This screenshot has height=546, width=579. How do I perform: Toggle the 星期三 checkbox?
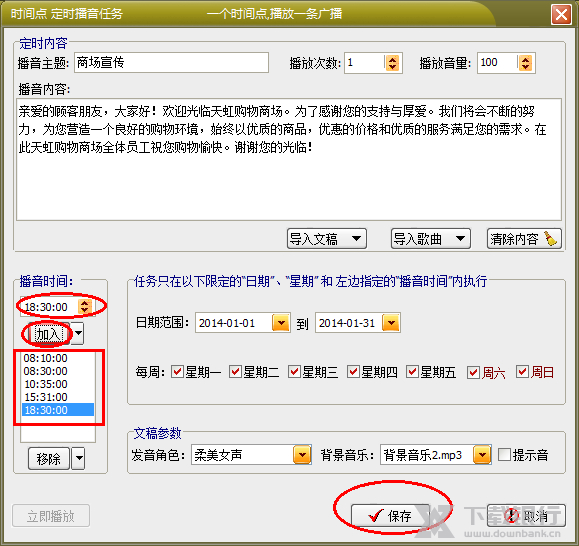294,372
